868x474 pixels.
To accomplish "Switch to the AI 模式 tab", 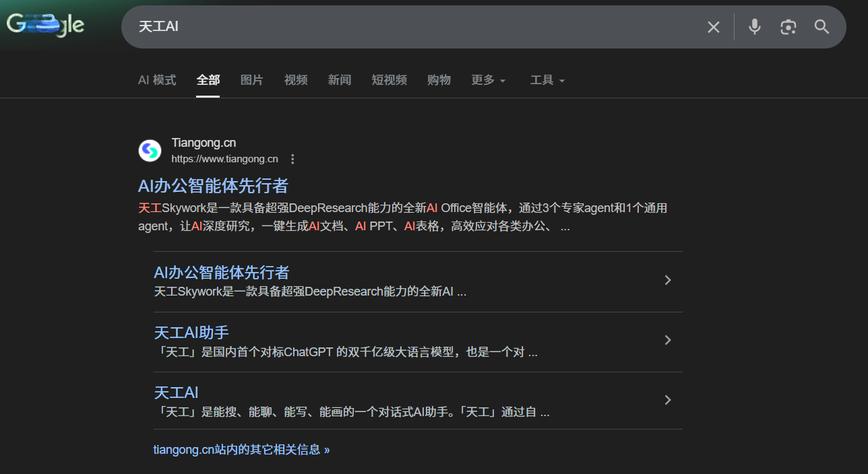I will point(157,80).
